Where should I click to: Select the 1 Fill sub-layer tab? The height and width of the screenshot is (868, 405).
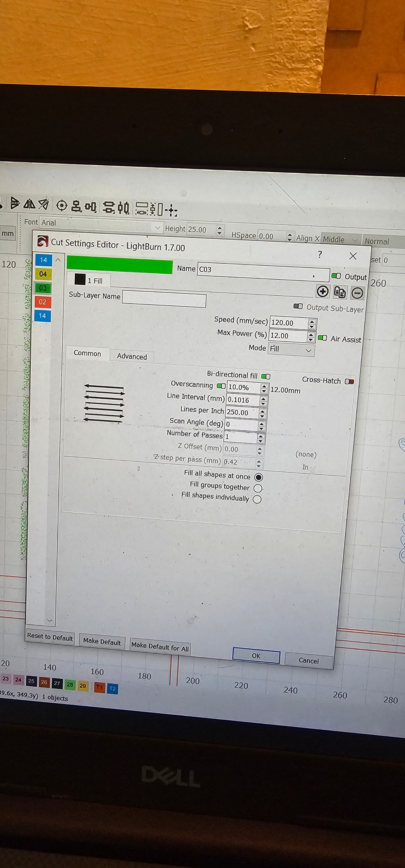click(x=88, y=280)
